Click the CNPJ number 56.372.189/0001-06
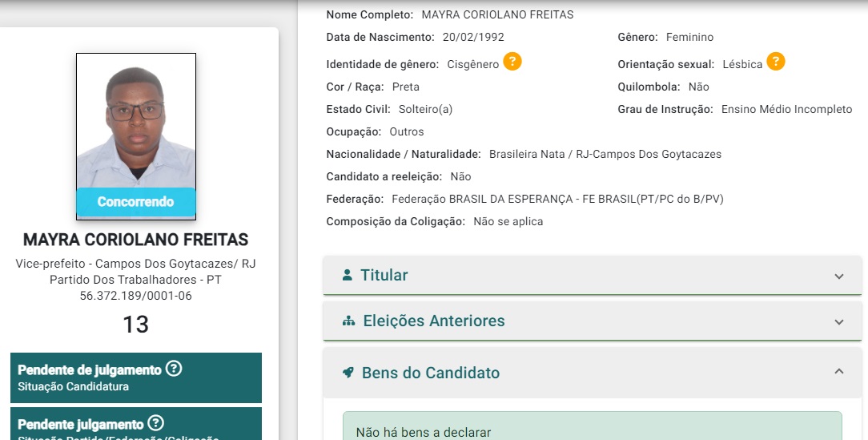The width and height of the screenshot is (868, 440). [x=136, y=296]
